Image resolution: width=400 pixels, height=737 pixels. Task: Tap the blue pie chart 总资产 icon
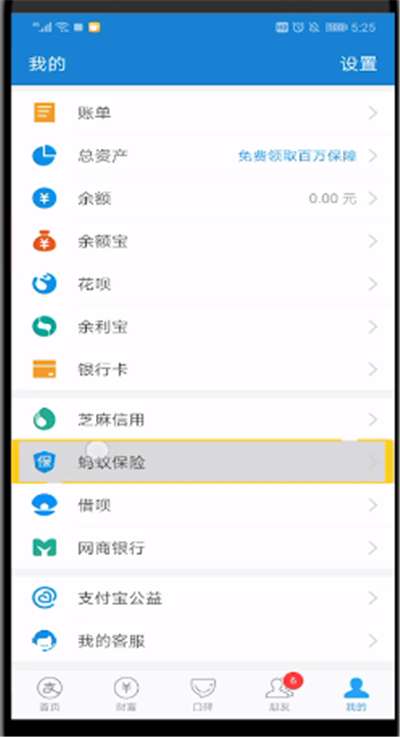tap(44, 156)
